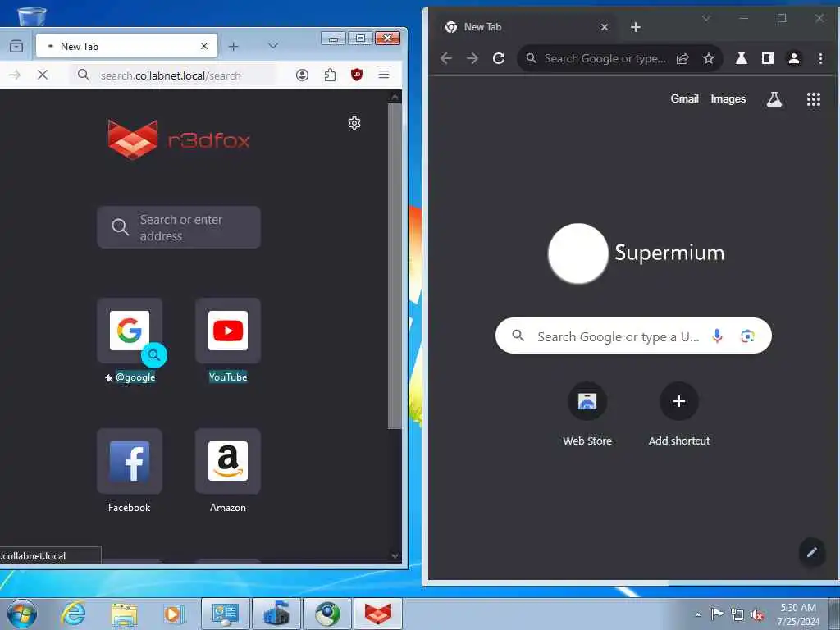Open the extensions puzzle icon in r3dfox
This screenshot has height=630, width=840.
click(330, 75)
